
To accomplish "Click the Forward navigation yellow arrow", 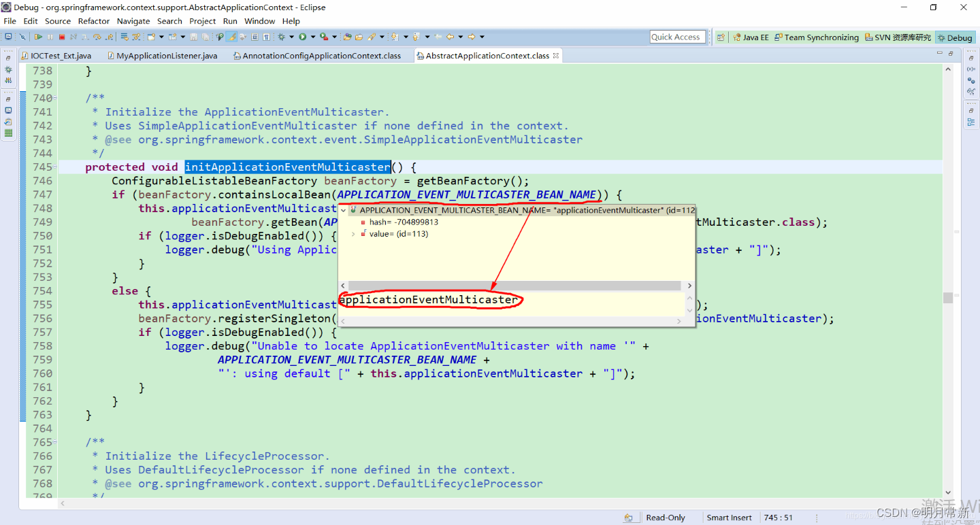I will [472, 37].
